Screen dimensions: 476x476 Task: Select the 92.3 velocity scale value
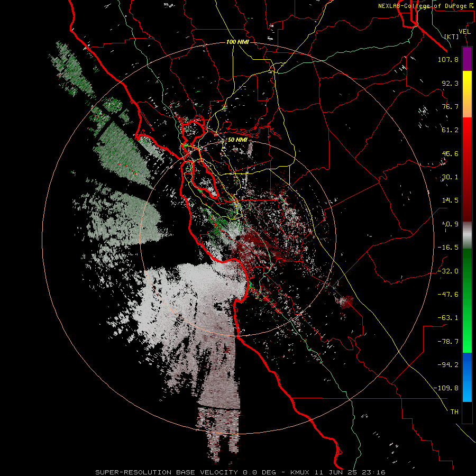(450, 83)
